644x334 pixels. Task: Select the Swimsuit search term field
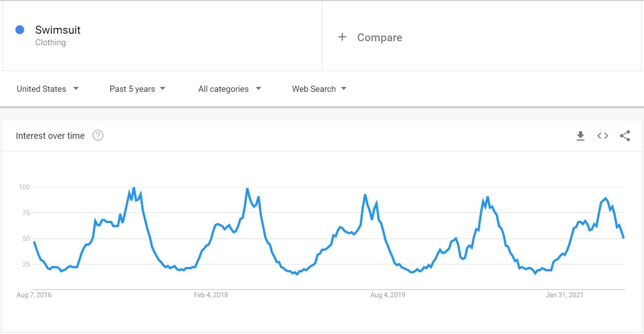coord(58,30)
